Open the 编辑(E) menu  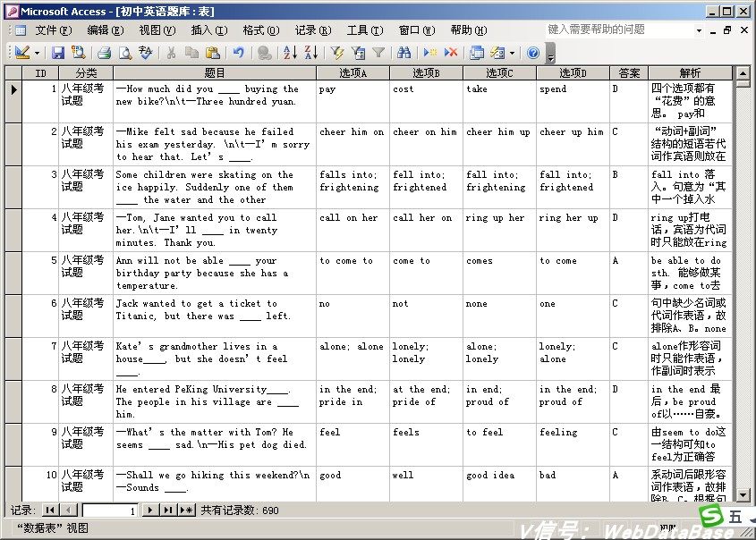105,30
